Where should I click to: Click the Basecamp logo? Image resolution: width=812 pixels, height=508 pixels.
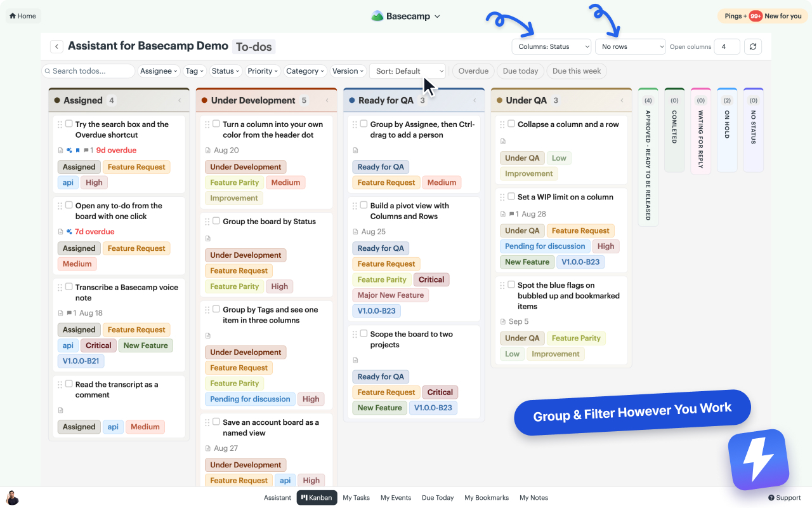[377, 16]
